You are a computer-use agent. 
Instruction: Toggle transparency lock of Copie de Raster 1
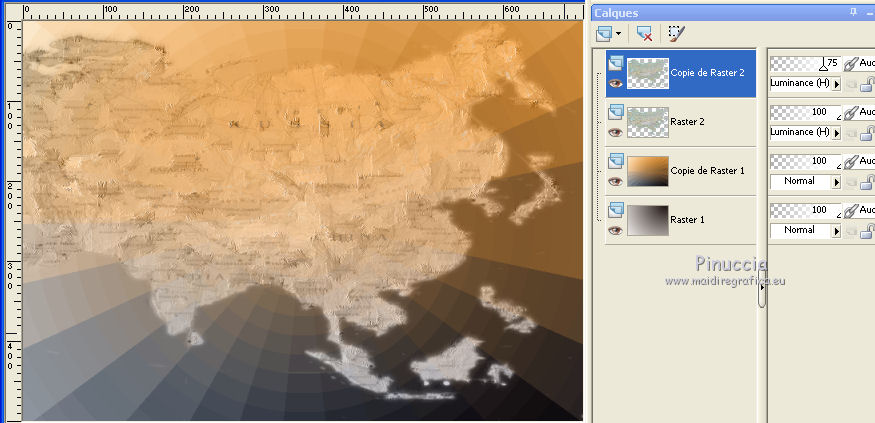[x=867, y=182]
